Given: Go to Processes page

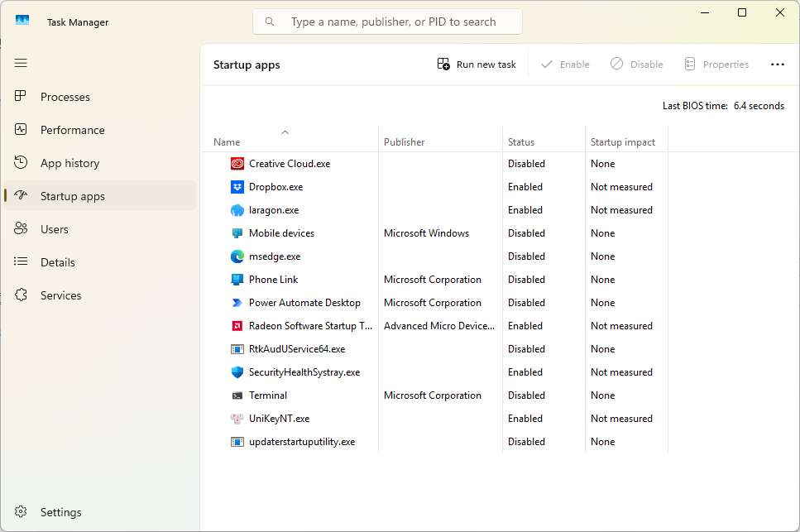Looking at the screenshot, I should pos(100,97).
